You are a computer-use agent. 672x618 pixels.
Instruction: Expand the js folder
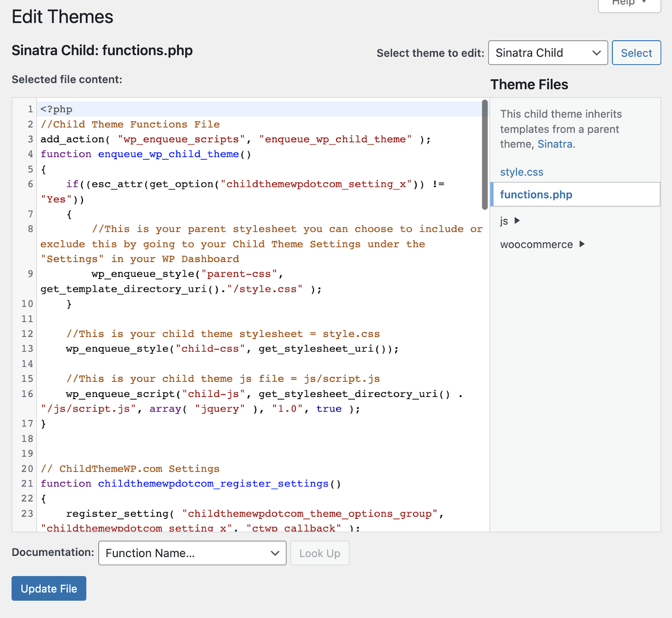tap(510, 221)
